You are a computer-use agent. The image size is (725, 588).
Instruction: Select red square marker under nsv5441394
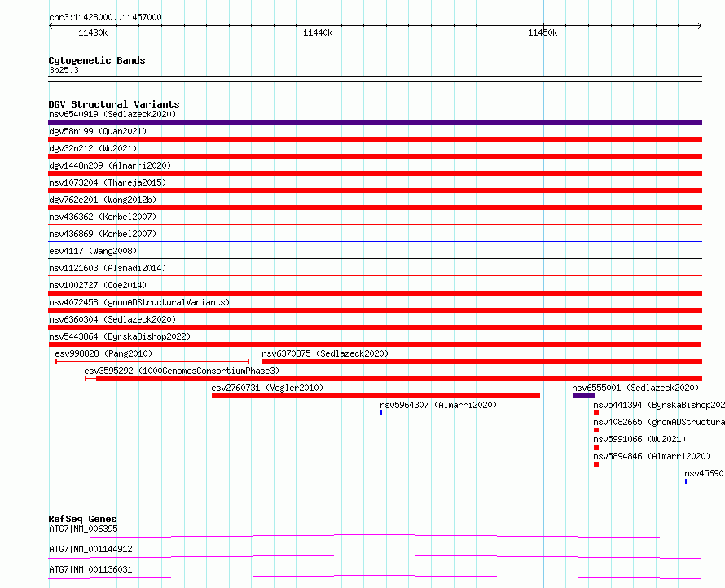(x=596, y=413)
